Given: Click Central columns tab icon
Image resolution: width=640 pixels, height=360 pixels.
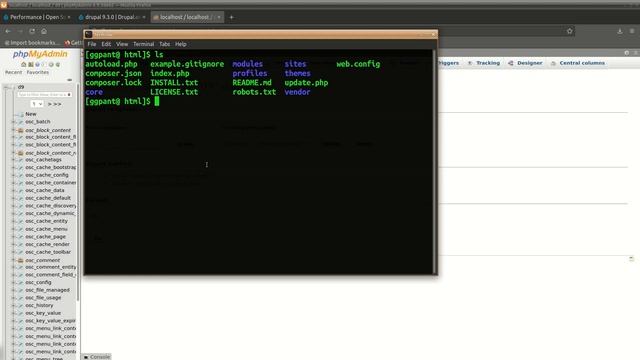Looking at the screenshot, I should click(x=553, y=63).
